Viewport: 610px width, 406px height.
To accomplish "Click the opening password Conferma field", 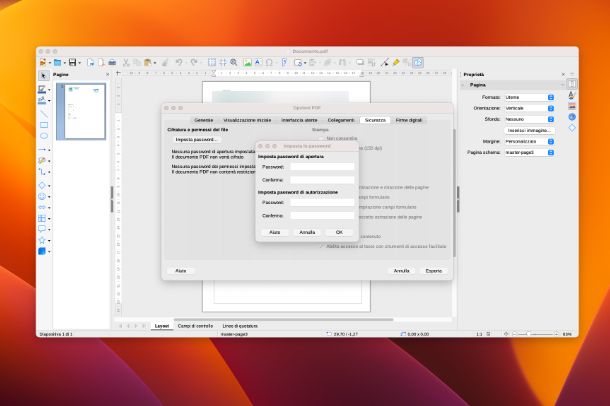I will click(322, 180).
